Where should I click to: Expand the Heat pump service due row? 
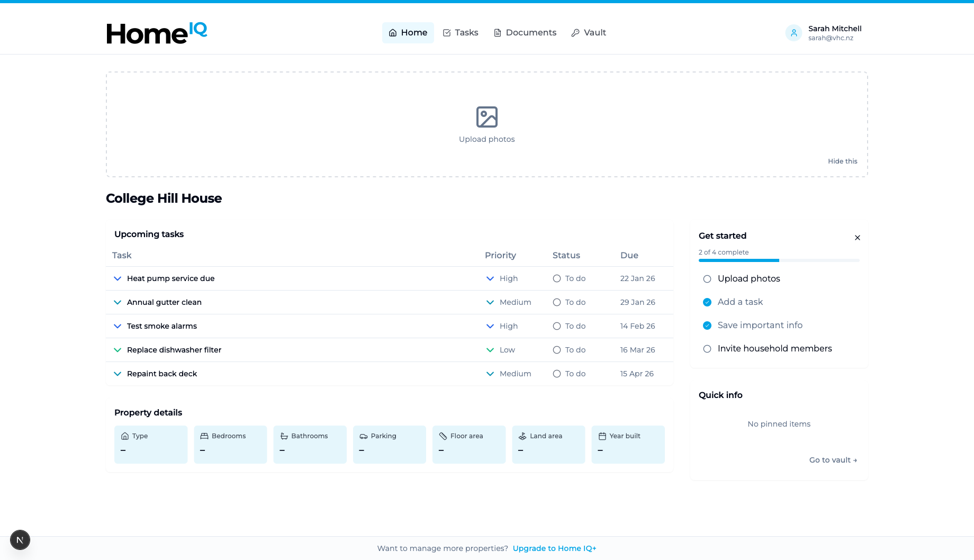pos(118,278)
